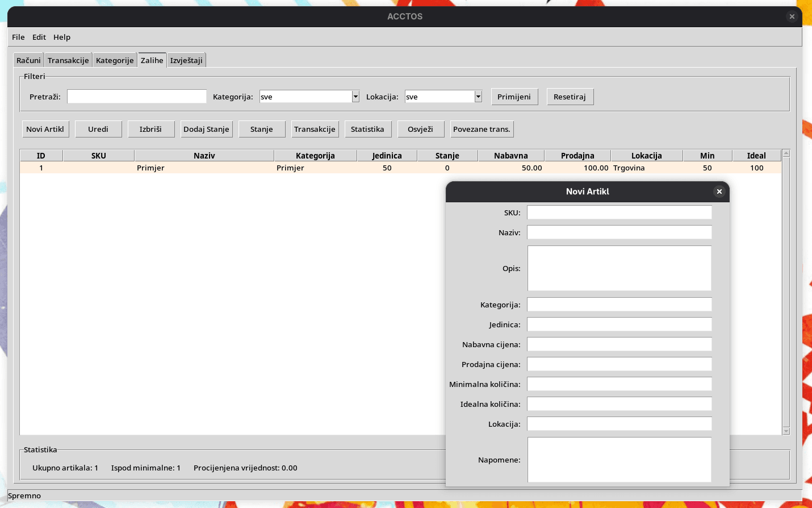This screenshot has width=812, height=508.
Task: Open Statistika for the selected item
Action: 367,129
